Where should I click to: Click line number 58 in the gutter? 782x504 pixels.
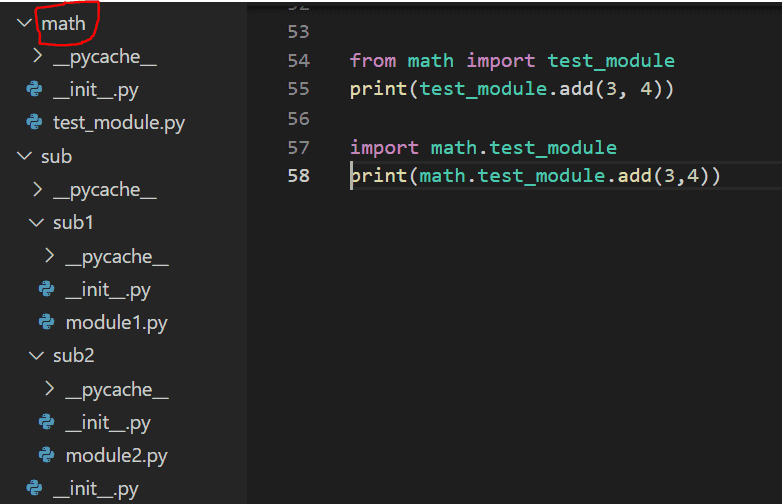(299, 177)
